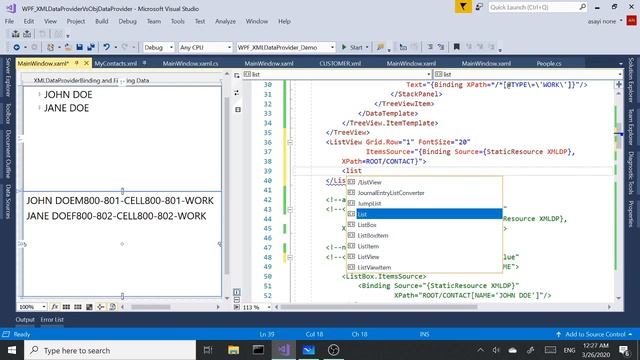Open the Build menu
The height and width of the screenshot is (360, 640).
click(102, 21)
